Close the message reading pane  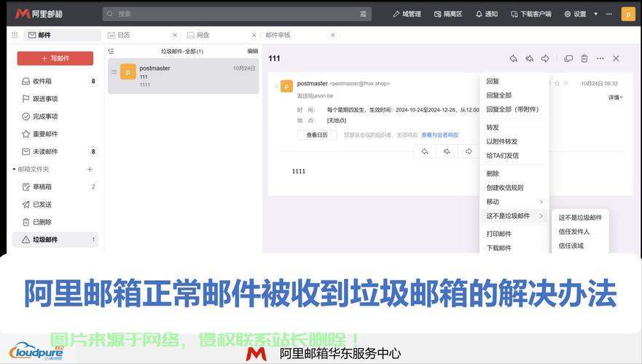616,58
